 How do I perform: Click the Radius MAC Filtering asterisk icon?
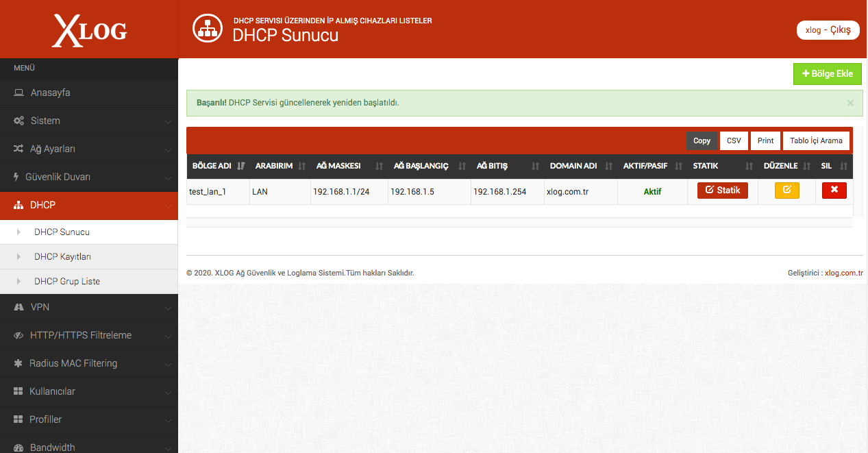pyautogui.click(x=18, y=363)
